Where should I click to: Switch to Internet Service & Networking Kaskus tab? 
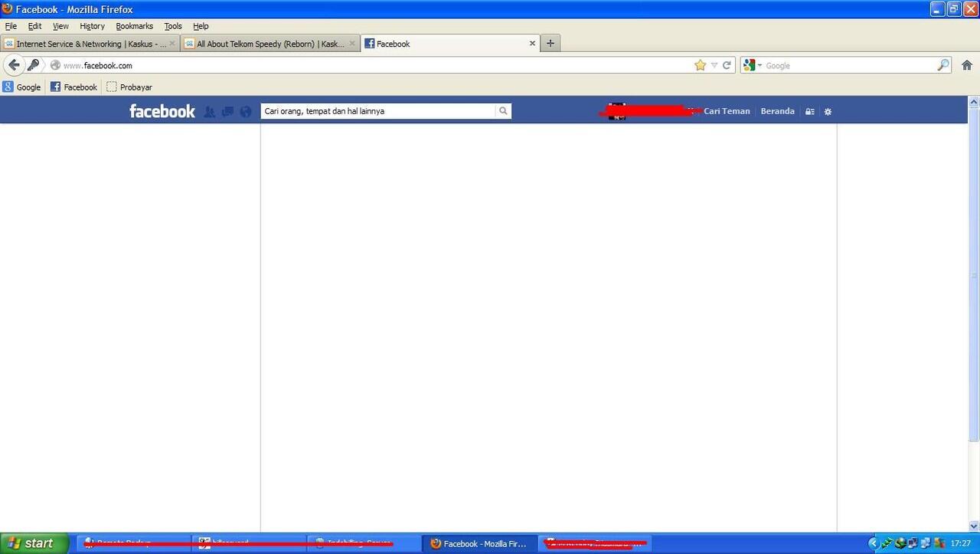90,44
